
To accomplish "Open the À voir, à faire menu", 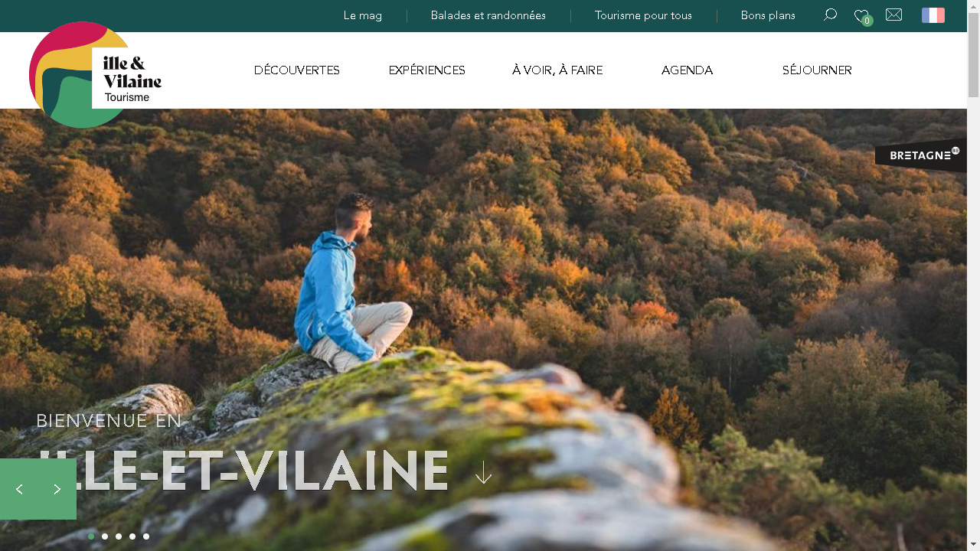I will pos(557,70).
